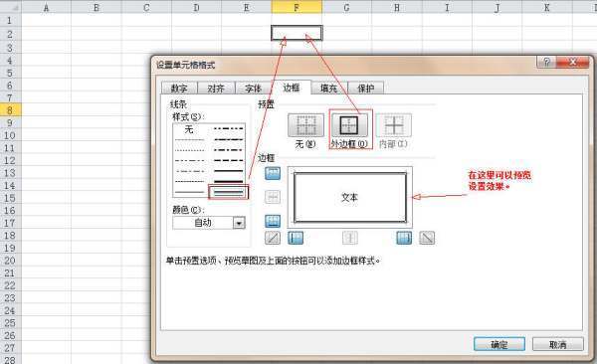
Task: Click the inside vertical border button
Action: 350,238
